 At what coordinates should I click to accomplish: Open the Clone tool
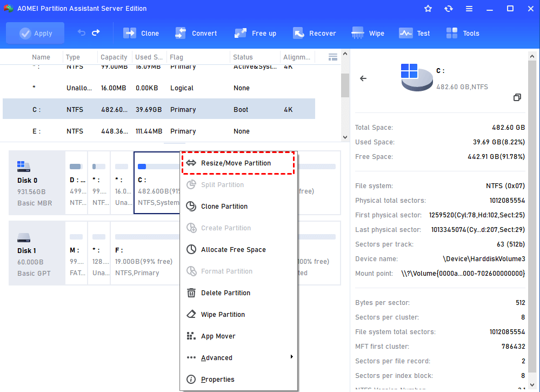point(141,33)
